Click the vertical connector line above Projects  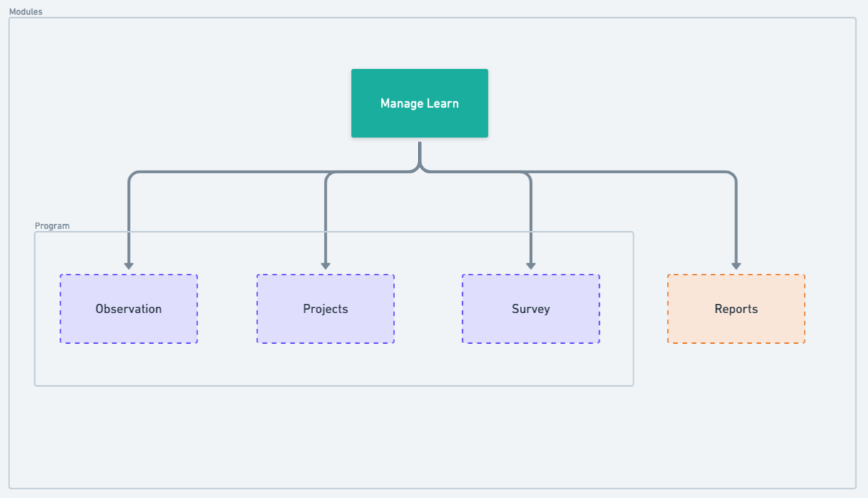325,214
